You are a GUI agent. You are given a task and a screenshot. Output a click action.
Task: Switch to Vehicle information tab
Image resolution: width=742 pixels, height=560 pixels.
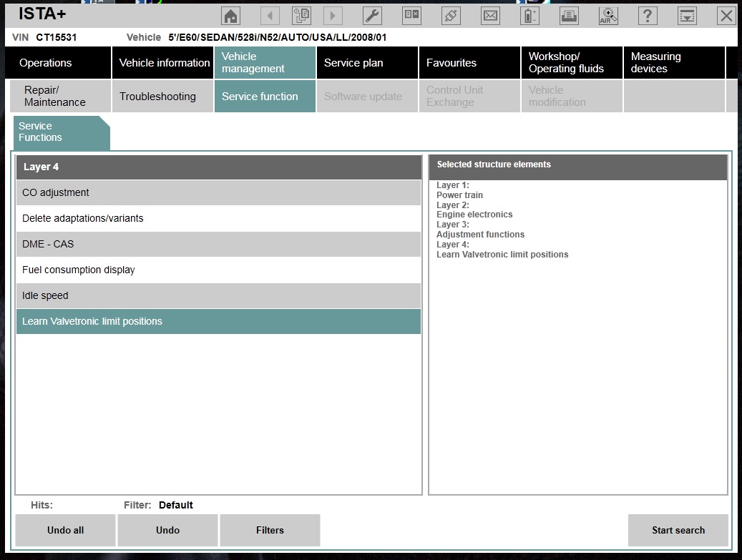click(x=162, y=62)
